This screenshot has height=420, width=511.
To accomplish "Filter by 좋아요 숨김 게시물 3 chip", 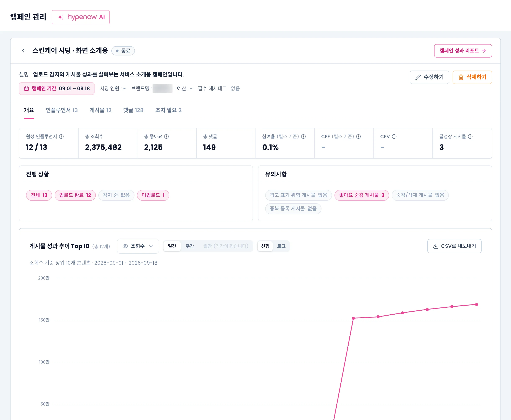I will 362,195.
